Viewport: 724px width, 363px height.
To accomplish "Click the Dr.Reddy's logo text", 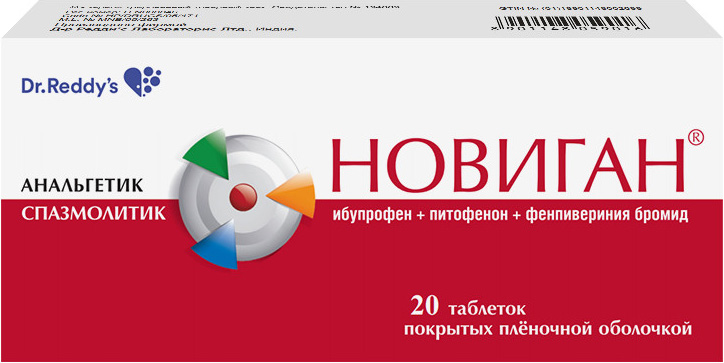I will pyautogui.click(x=70, y=86).
